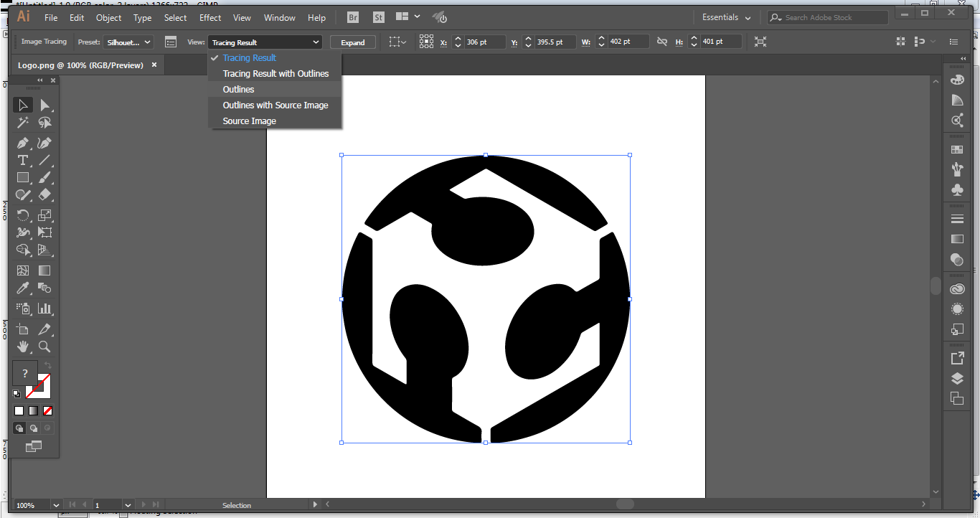Click the Logo.png document tab
Image resolution: width=980 pixels, height=518 pixels.
(80, 65)
